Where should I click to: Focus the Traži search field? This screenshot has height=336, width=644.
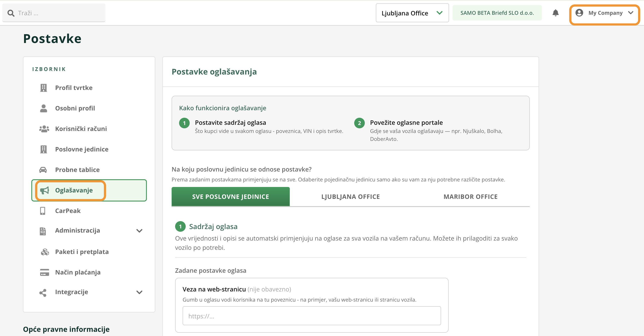tap(54, 13)
